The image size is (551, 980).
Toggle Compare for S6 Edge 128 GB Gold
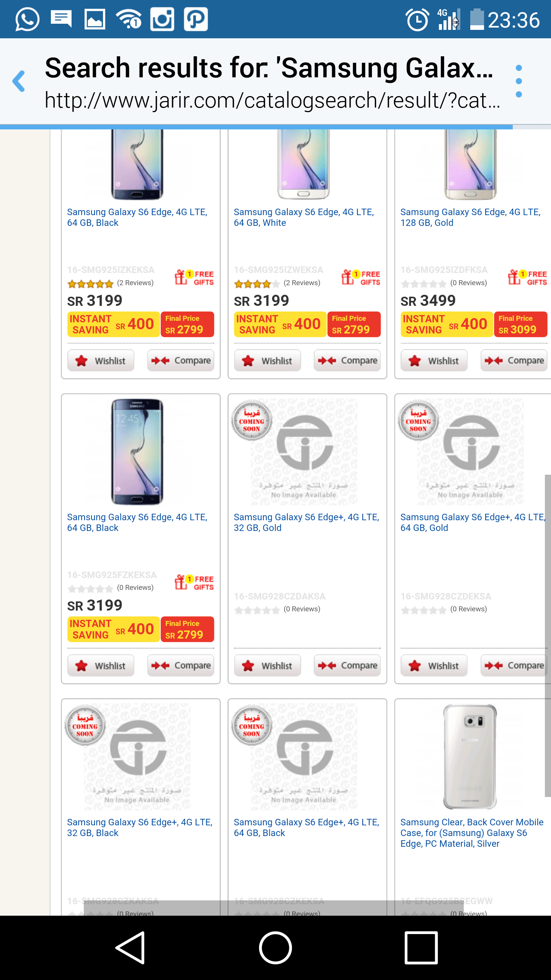tap(514, 361)
